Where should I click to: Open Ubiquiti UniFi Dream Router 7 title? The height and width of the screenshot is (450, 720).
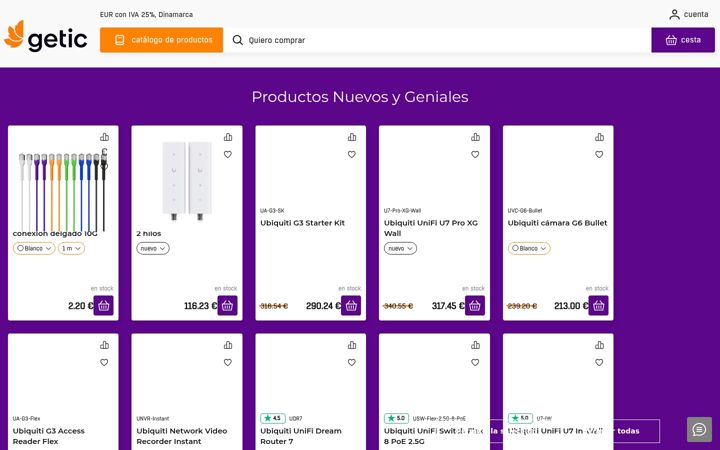[301, 436]
